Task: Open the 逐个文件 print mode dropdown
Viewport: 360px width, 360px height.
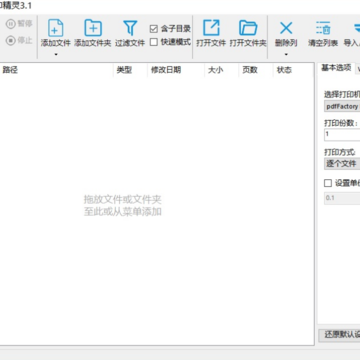Action: [x=342, y=164]
